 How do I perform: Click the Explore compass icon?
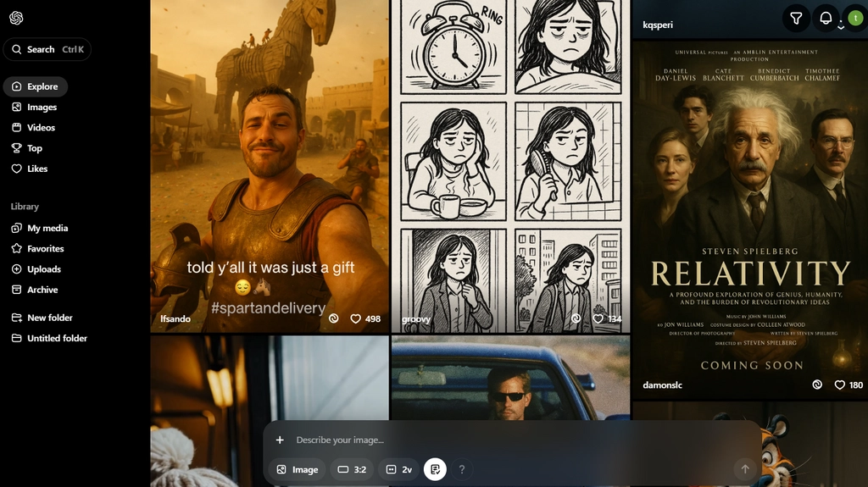tap(17, 86)
